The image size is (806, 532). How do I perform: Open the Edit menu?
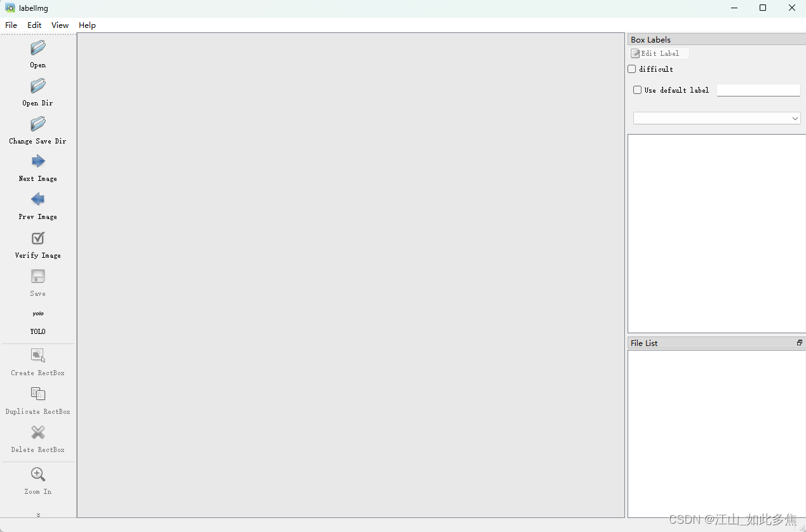pos(34,25)
